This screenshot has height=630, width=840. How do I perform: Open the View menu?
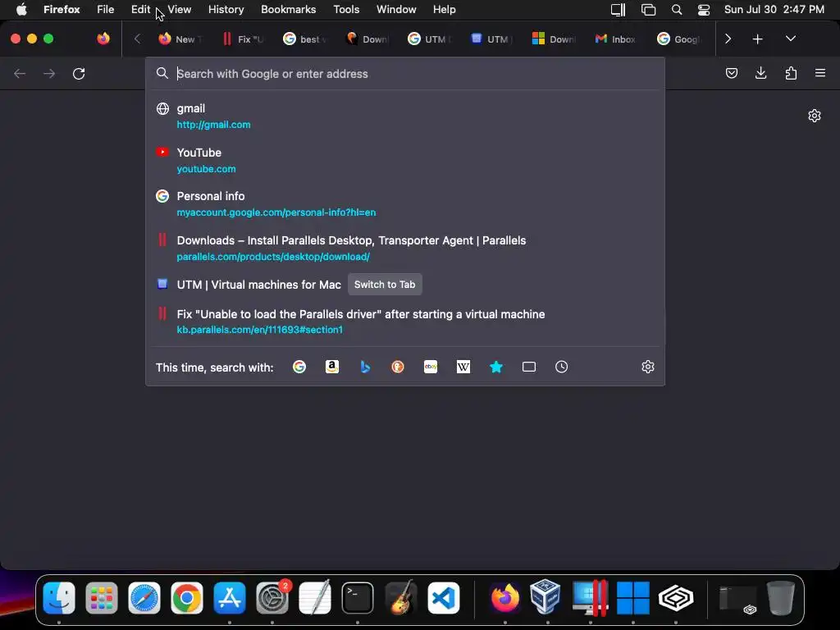[179, 10]
